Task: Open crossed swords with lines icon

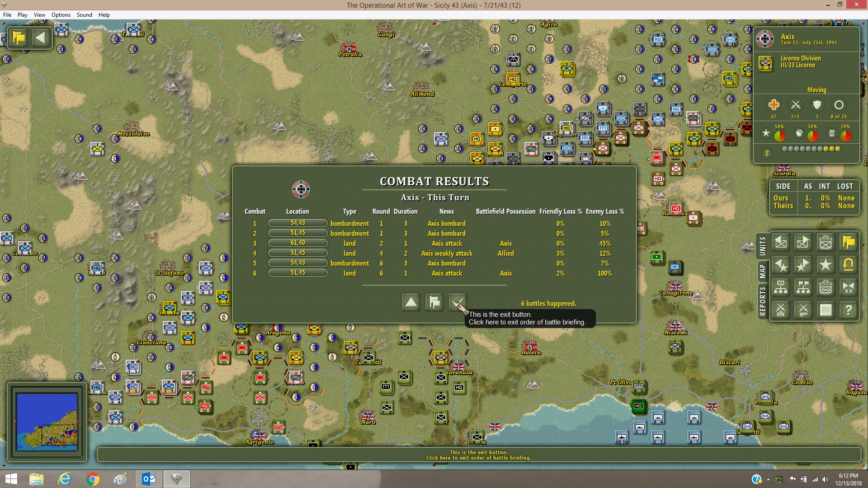Action: (803, 310)
